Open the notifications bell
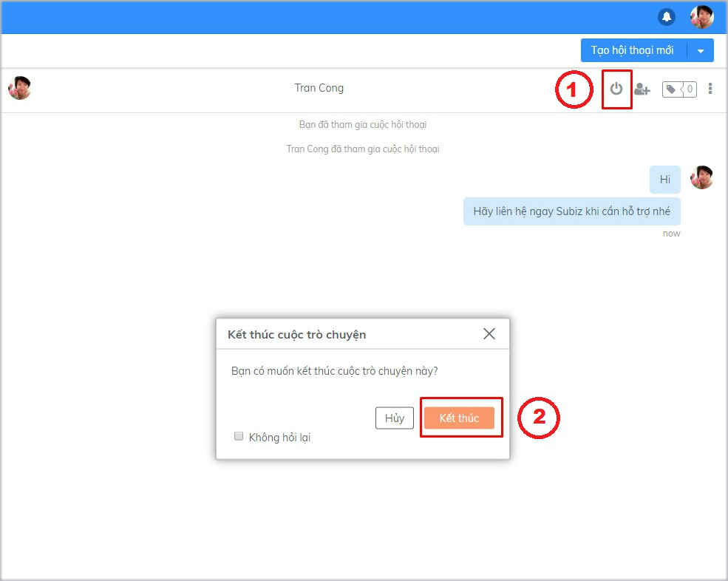Image resolution: width=728 pixels, height=581 pixels. 667,17
